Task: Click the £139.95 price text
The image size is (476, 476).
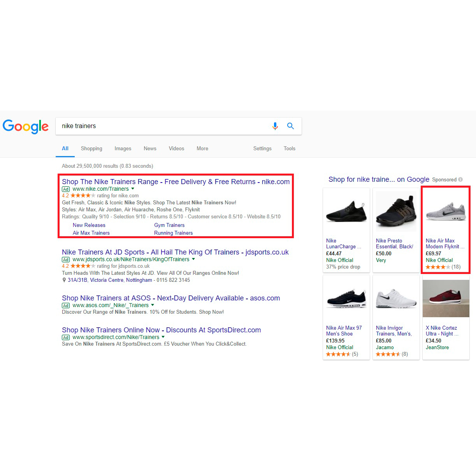Action: (335, 341)
